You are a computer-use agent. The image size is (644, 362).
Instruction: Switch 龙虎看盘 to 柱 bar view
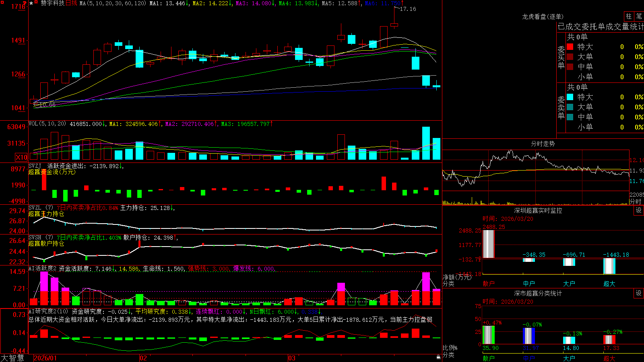[629, 16]
